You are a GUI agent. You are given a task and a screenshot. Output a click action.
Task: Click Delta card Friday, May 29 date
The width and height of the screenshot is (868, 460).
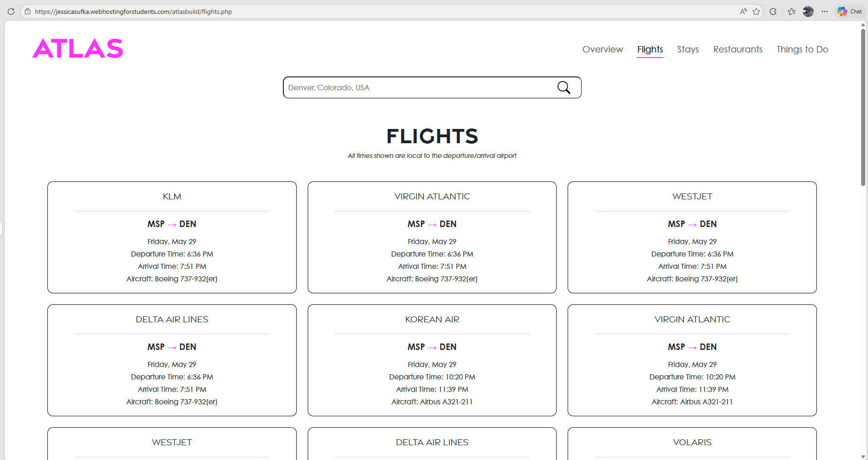[x=172, y=365]
